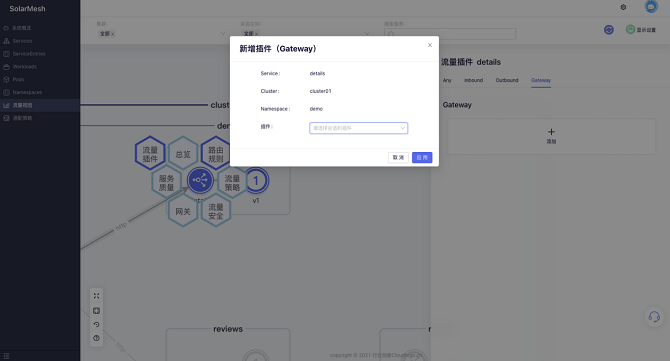Click the blue 启用 enable button
The width and height of the screenshot is (670, 361).
422,158
